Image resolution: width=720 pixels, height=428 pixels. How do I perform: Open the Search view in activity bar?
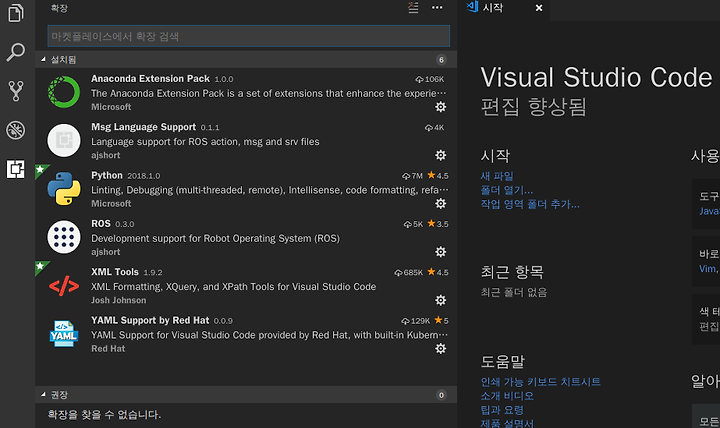16,52
